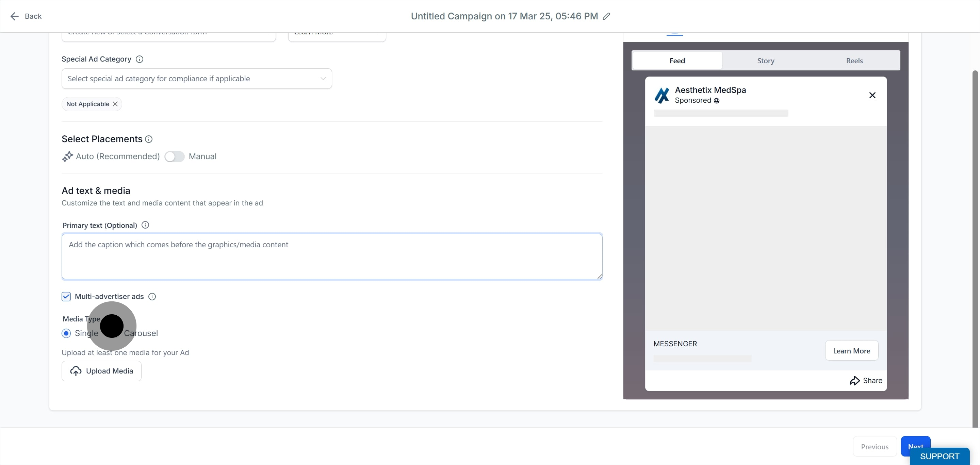Select the Single media type radio
Viewport: 980px width, 465px height.
pos(66,333)
